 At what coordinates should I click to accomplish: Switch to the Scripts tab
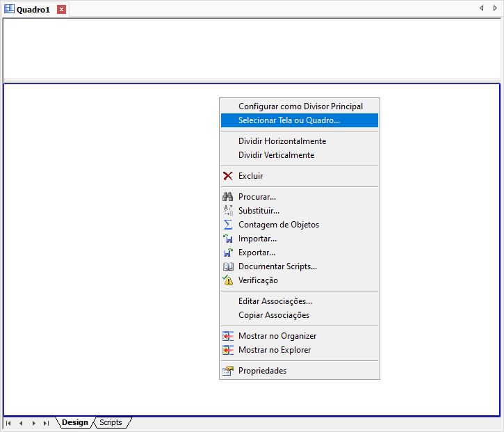click(111, 423)
